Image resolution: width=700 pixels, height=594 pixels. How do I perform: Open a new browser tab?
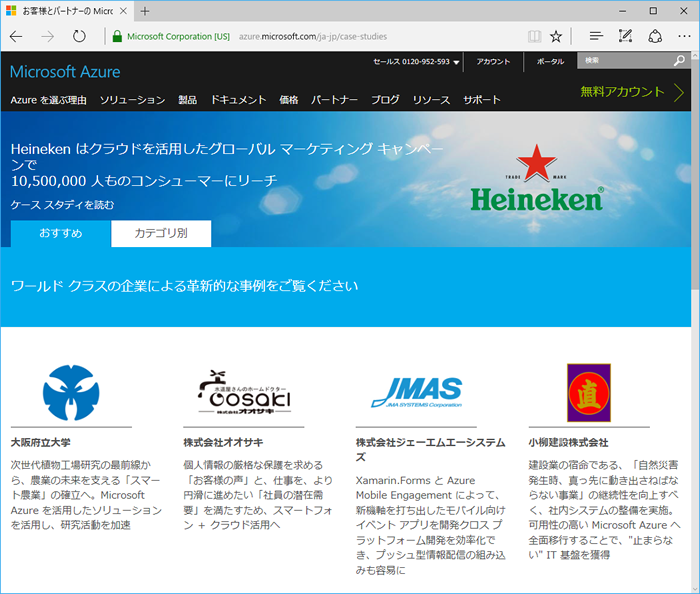coord(145,11)
